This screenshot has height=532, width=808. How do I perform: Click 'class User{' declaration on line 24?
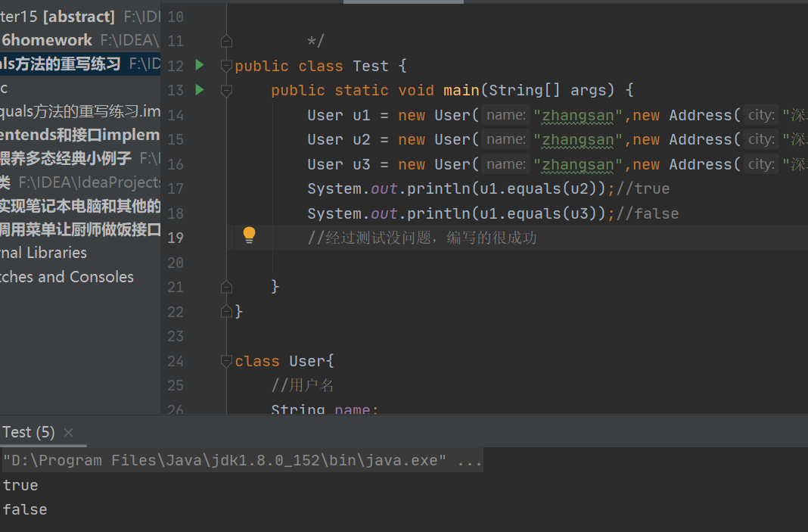pos(284,362)
